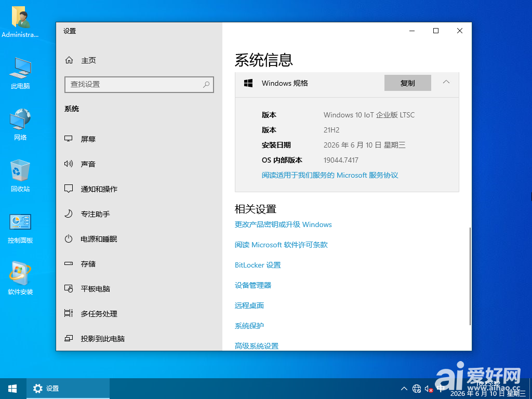Click the settings page vertical scrollbar
This screenshot has width=532, height=399.
point(470,276)
